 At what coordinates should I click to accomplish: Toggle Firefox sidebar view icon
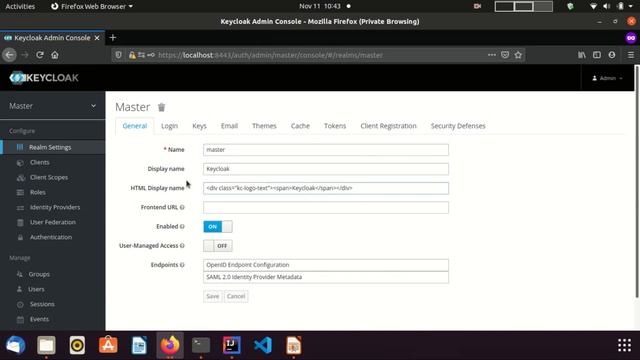597,55
